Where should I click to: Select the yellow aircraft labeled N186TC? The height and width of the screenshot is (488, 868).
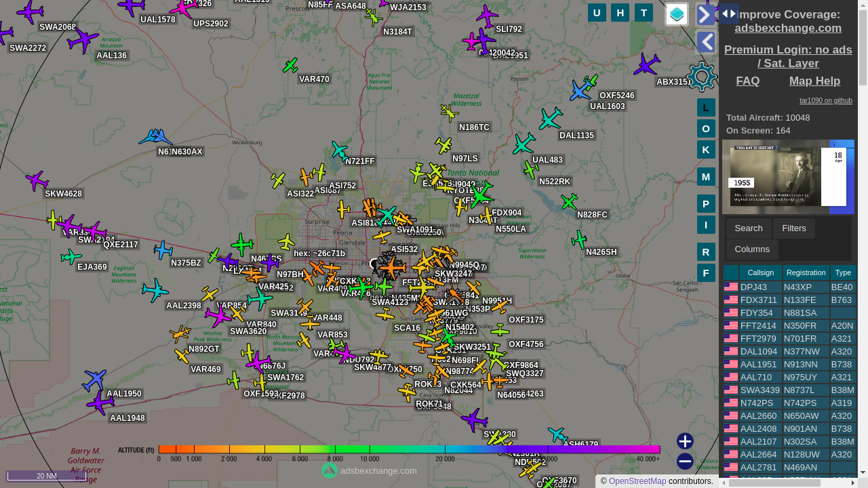449,113
